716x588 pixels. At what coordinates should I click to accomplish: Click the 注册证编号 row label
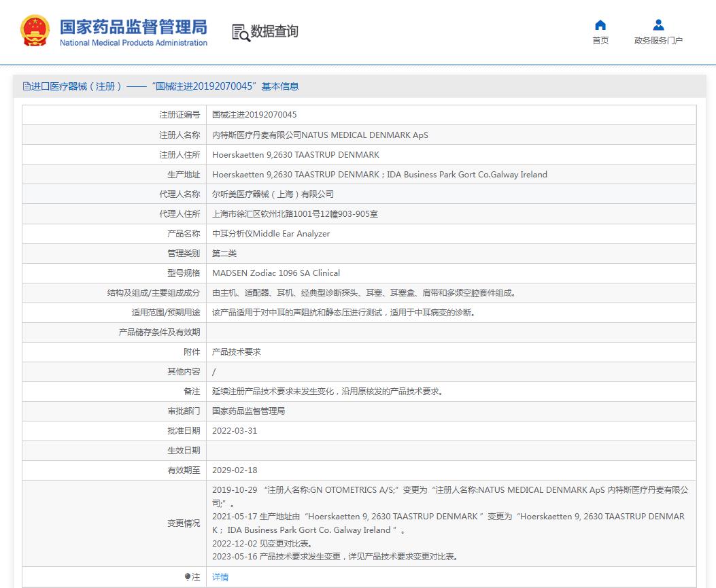tap(180, 115)
